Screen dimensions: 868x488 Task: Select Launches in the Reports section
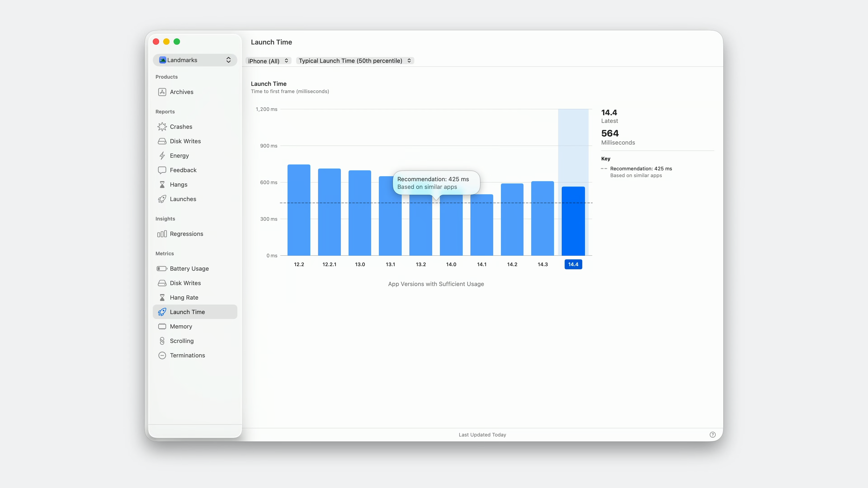[x=183, y=199]
